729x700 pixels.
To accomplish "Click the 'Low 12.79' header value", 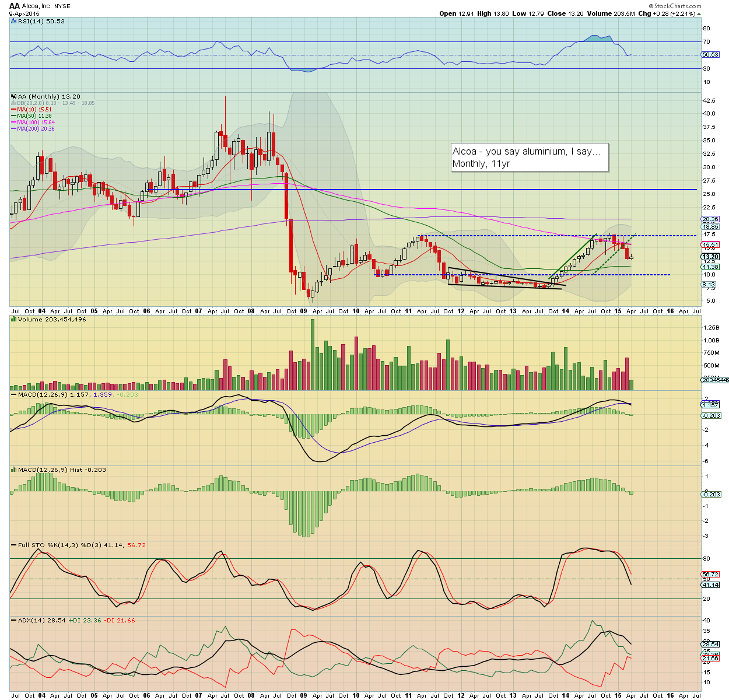I will coord(528,13).
